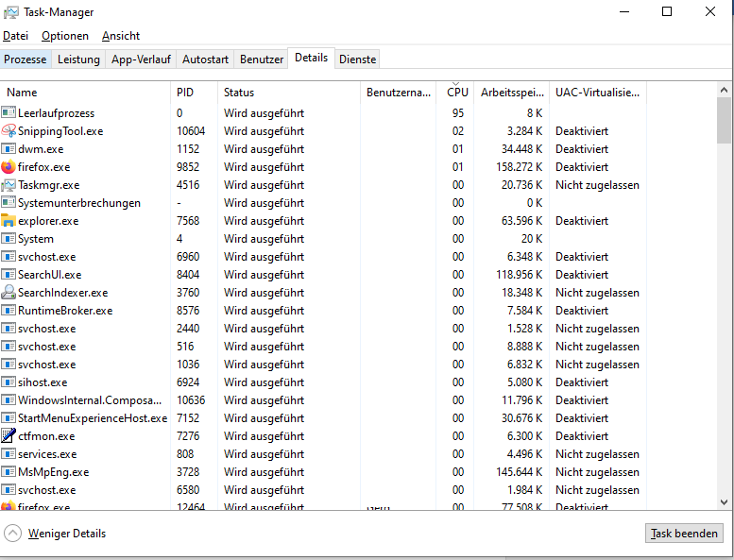Select PID cell 7152
The width and height of the screenshot is (734, 560).
tap(188, 417)
